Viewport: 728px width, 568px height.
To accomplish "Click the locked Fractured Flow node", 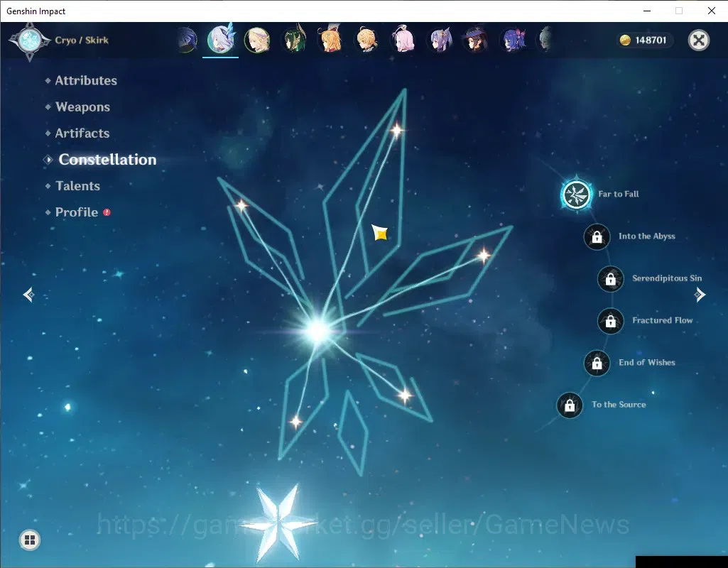I will coord(611,321).
